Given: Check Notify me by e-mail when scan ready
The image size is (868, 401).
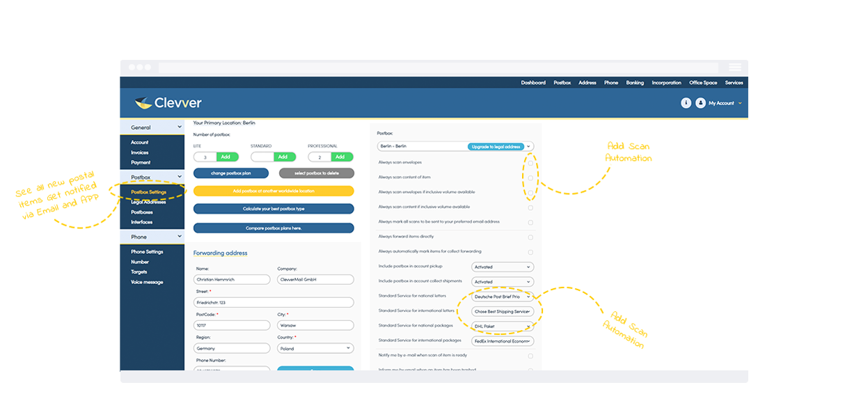Looking at the screenshot, I should [530, 356].
